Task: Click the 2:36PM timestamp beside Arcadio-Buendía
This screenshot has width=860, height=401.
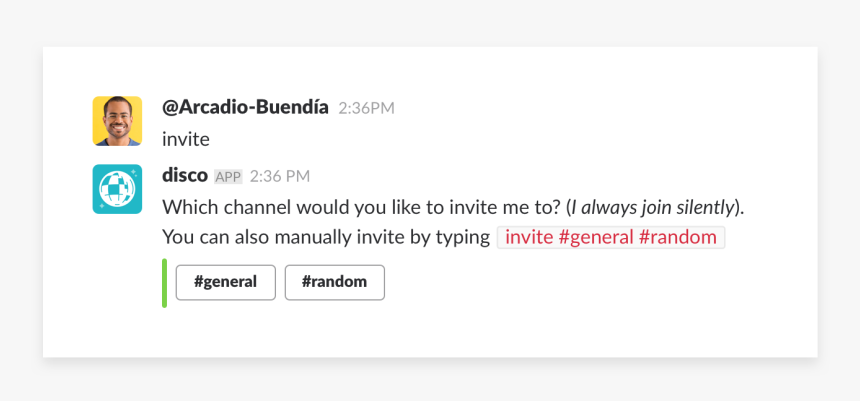Action: pos(366,108)
